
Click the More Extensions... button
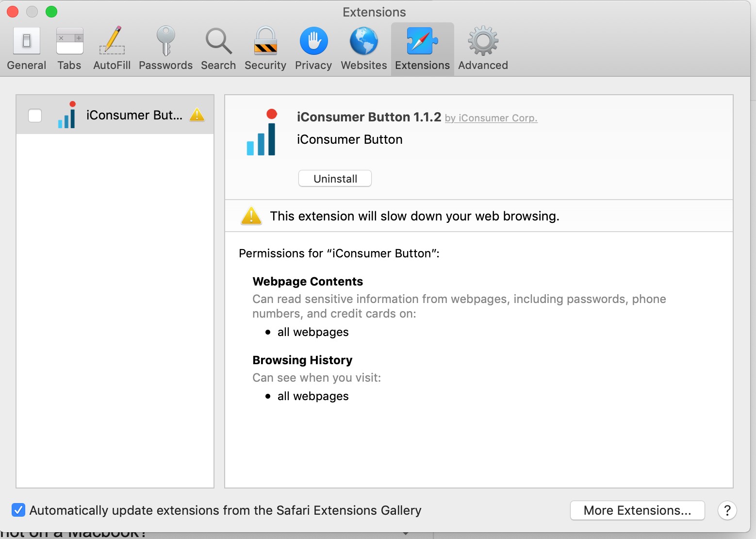pos(637,510)
